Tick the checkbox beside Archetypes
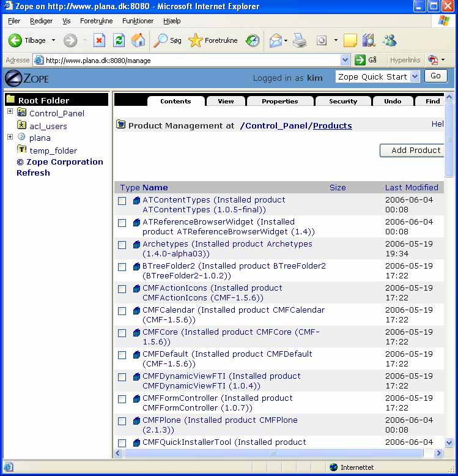Viewport: 458px width, 476px height. [122, 245]
